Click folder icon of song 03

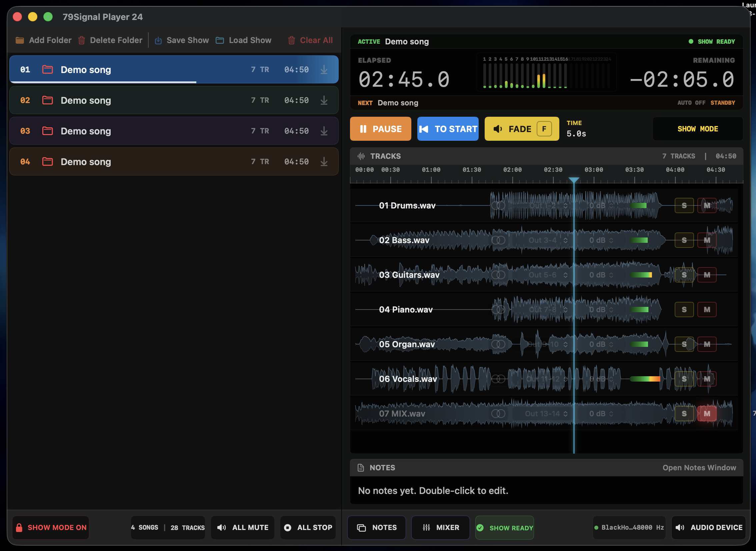48,131
